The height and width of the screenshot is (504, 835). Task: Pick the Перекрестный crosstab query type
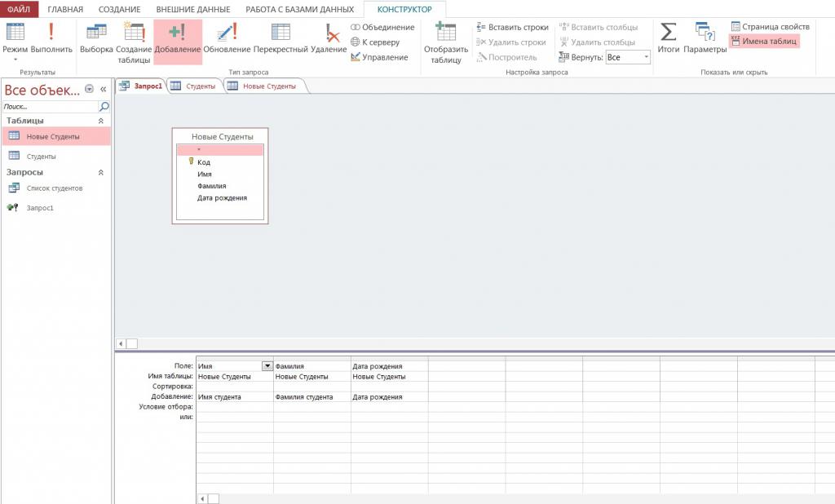coord(281,38)
